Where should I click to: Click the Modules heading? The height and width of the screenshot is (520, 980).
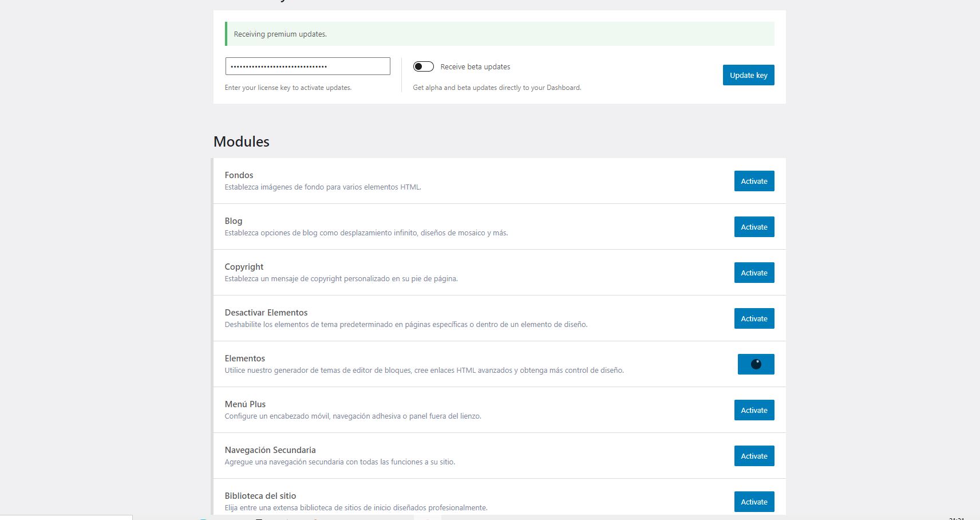point(242,141)
